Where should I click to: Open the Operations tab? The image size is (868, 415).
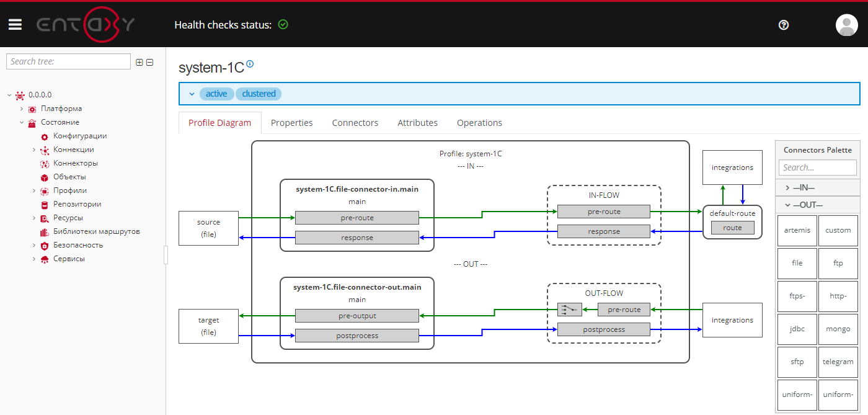pos(479,123)
